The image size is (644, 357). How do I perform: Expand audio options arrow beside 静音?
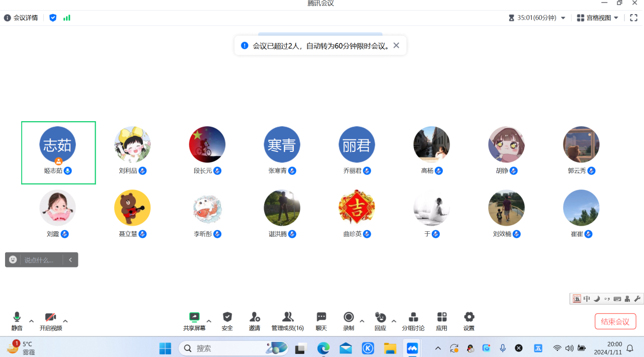tap(31, 321)
